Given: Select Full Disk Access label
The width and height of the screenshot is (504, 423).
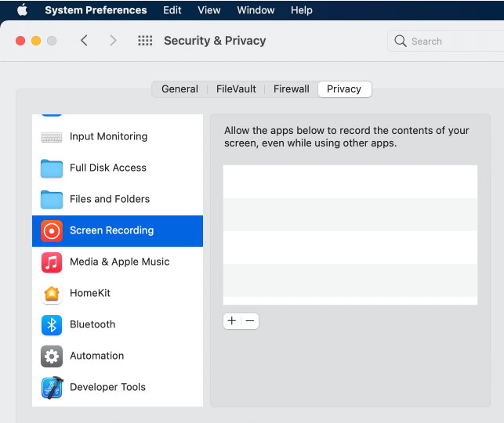Looking at the screenshot, I should [x=108, y=168].
